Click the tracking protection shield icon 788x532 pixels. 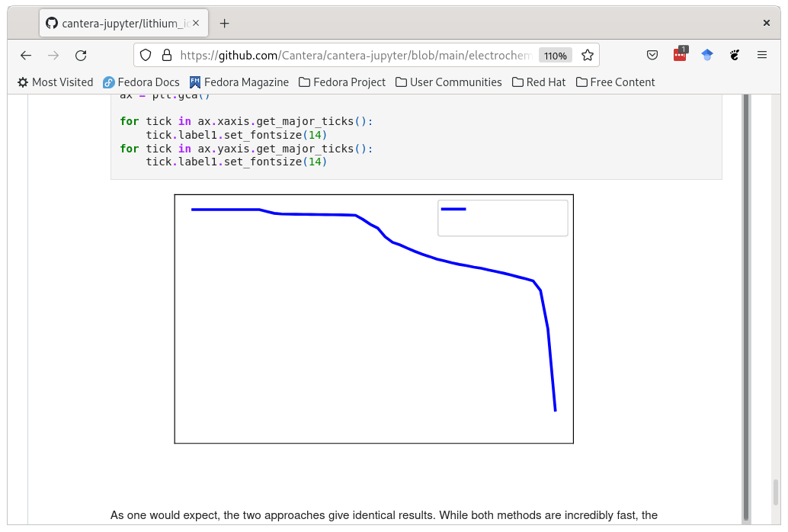coord(146,55)
